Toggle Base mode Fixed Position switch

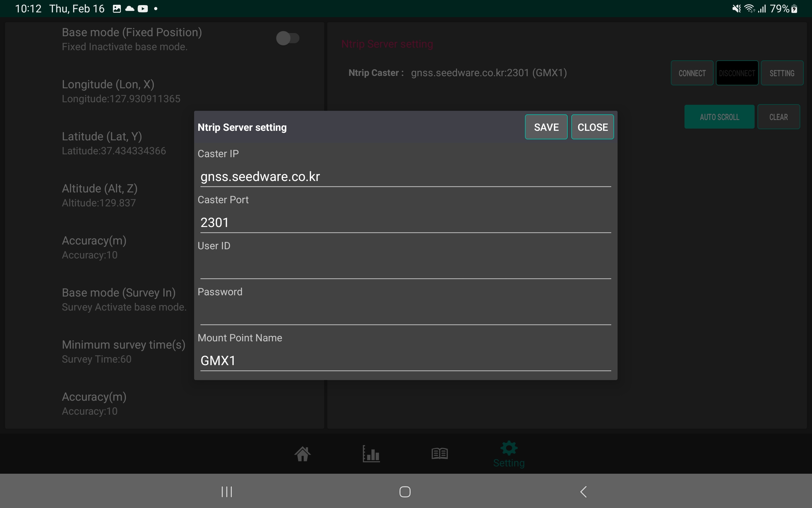[x=288, y=38]
